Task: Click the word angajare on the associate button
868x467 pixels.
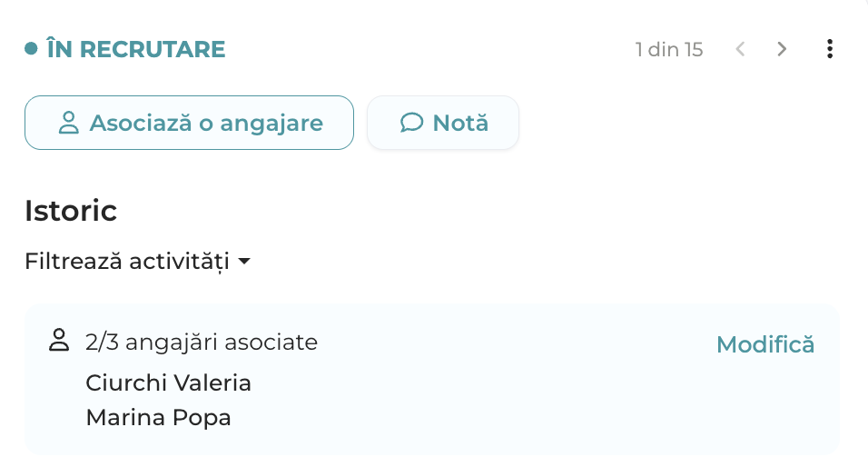Action: pyautogui.click(x=271, y=124)
